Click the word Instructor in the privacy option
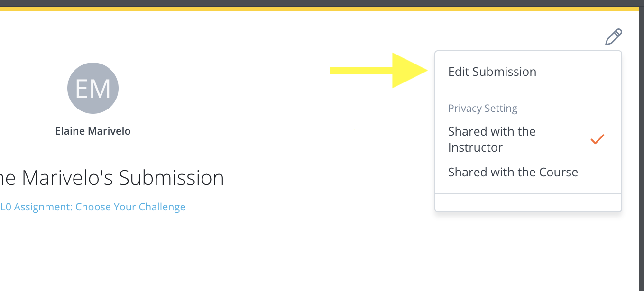Screen dimensions: 644x291 (475, 148)
